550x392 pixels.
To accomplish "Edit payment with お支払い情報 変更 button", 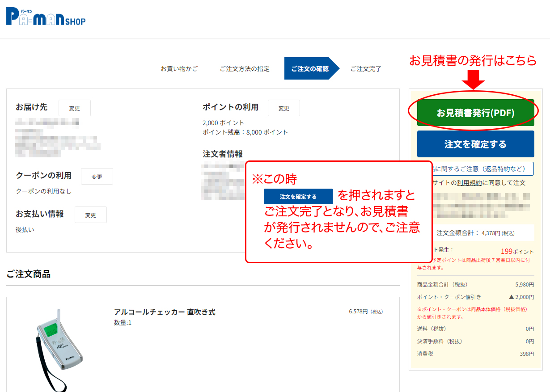I will [x=90, y=215].
